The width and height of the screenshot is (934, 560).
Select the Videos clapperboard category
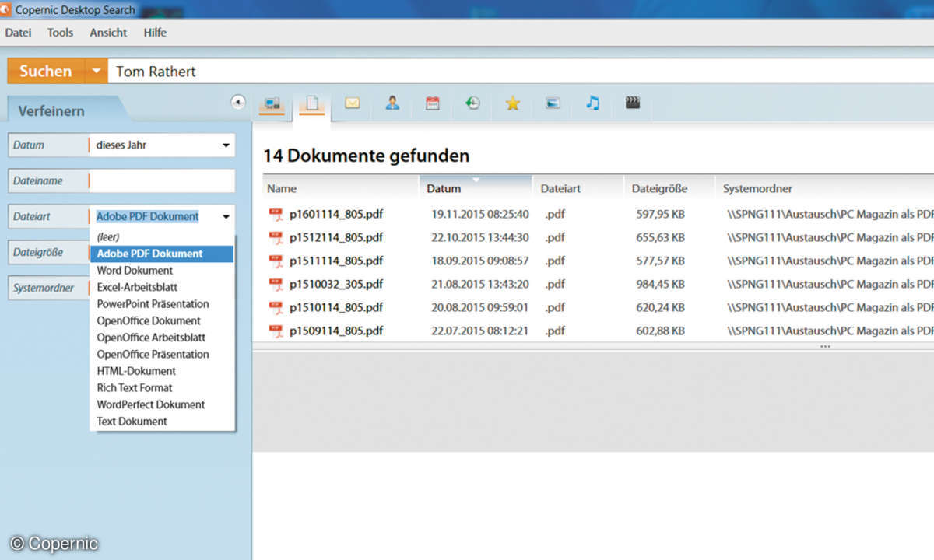click(633, 103)
